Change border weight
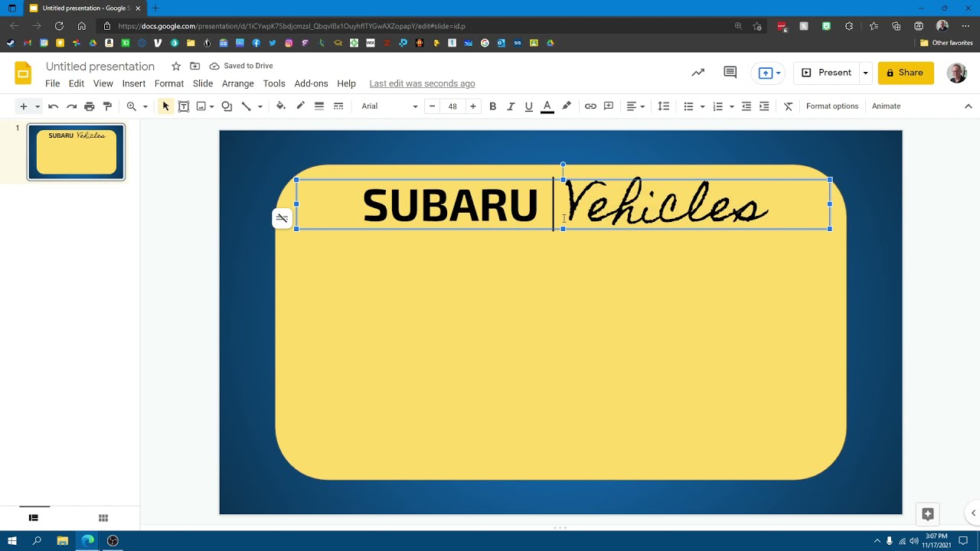Screen dimensions: 980x551 coord(319,106)
